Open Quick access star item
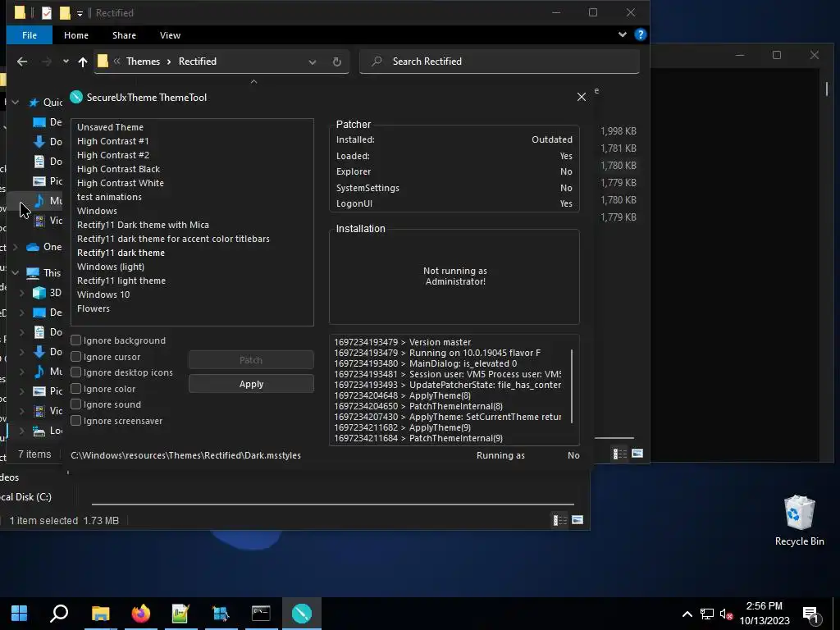The image size is (840, 630). click(x=34, y=103)
